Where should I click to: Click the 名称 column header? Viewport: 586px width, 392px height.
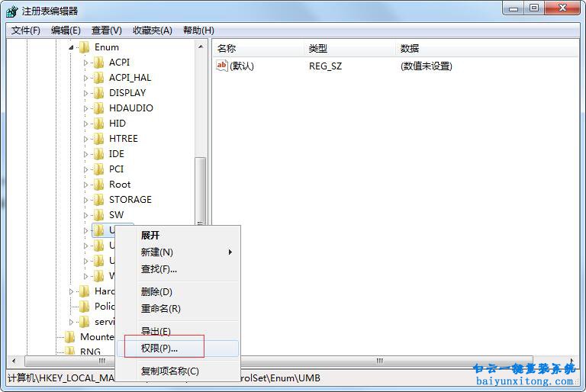coord(259,48)
